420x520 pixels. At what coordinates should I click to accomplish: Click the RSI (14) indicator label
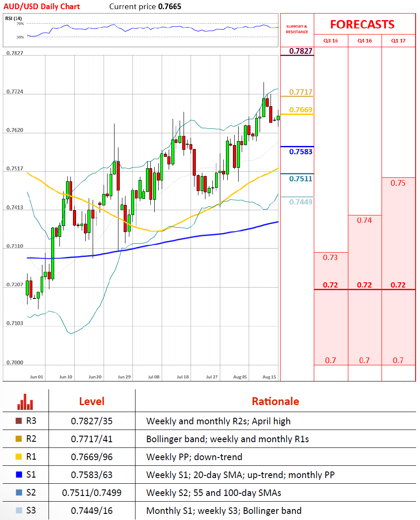(14, 18)
